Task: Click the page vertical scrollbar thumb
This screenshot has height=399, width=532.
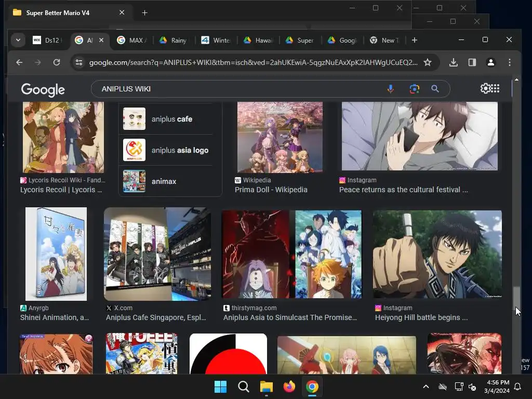Action: pos(516,298)
